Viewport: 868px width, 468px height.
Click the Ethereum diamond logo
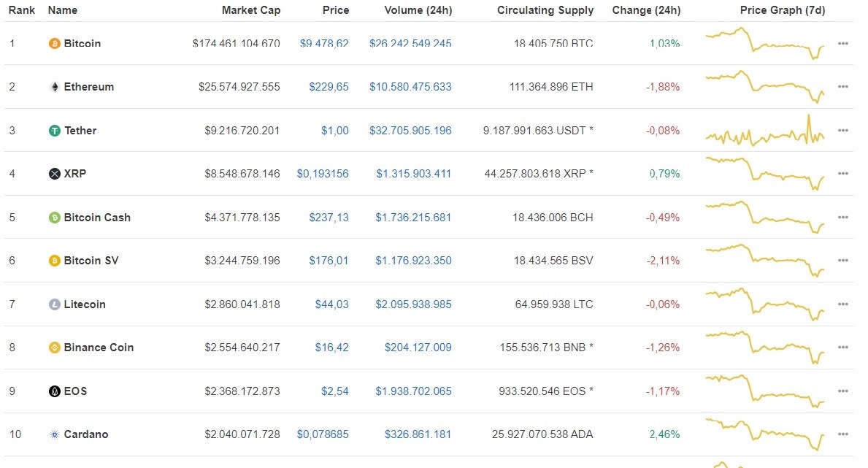(x=54, y=86)
